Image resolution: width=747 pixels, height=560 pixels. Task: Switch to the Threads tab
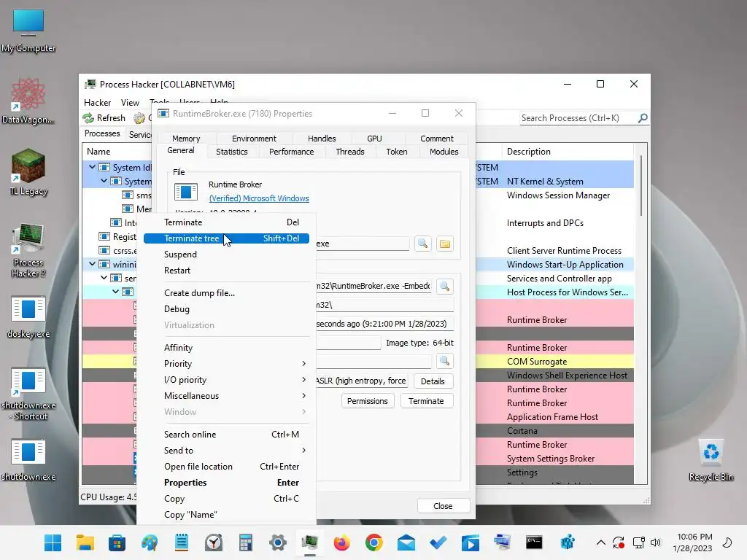(349, 152)
